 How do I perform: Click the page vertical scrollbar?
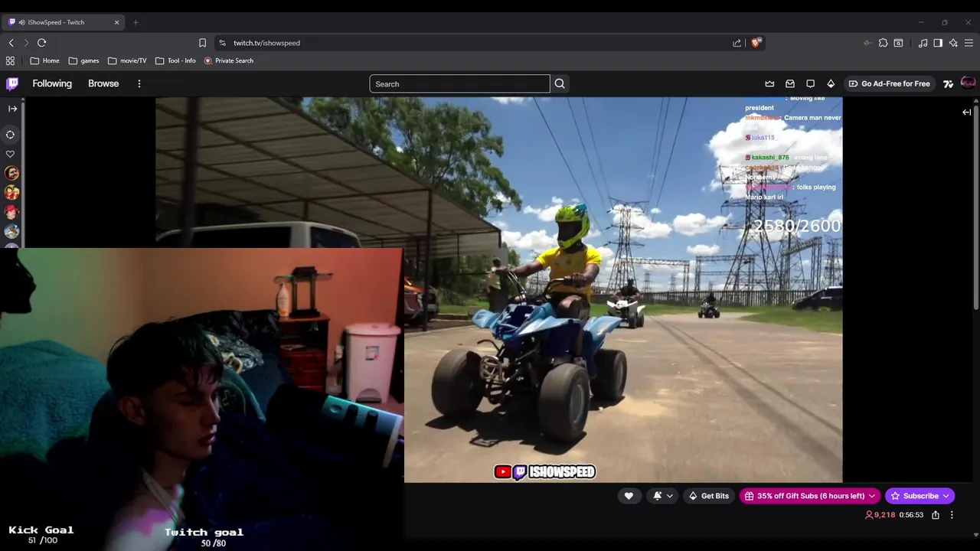pyautogui.click(x=976, y=207)
